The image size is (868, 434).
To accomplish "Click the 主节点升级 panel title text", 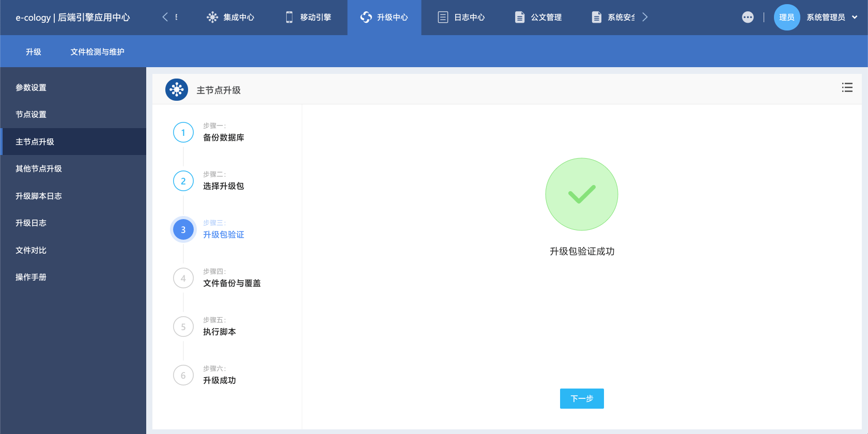I will [219, 90].
